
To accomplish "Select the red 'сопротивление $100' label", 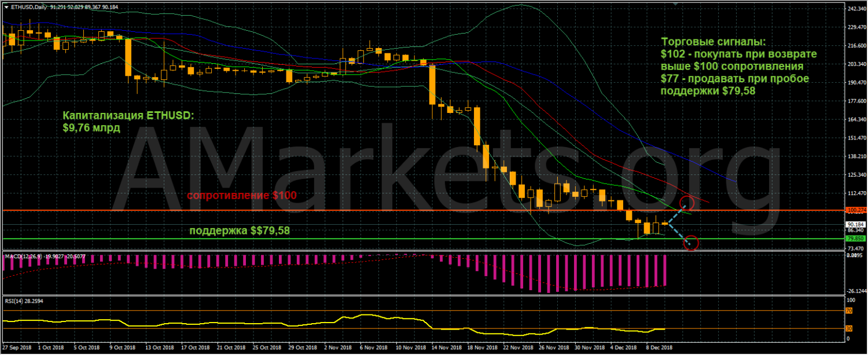I will (242, 196).
